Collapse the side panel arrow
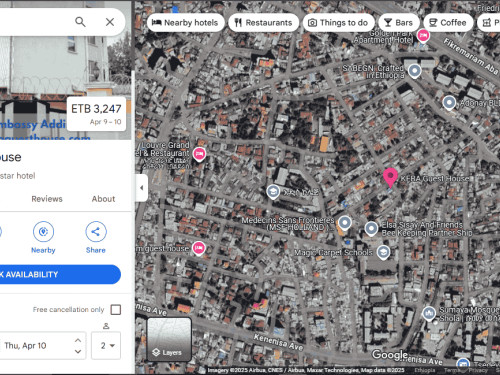The height and width of the screenshot is (375, 500). pyautogui.click(x=142, y=188)
